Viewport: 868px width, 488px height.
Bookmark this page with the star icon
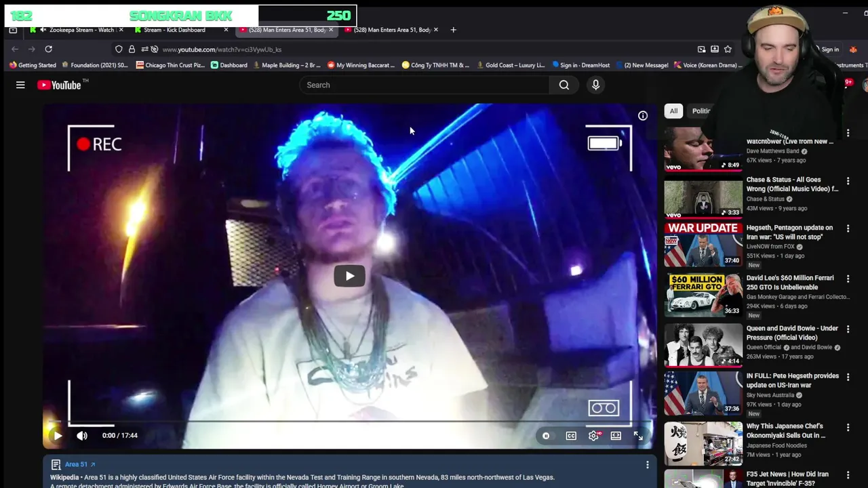(728, 49)
